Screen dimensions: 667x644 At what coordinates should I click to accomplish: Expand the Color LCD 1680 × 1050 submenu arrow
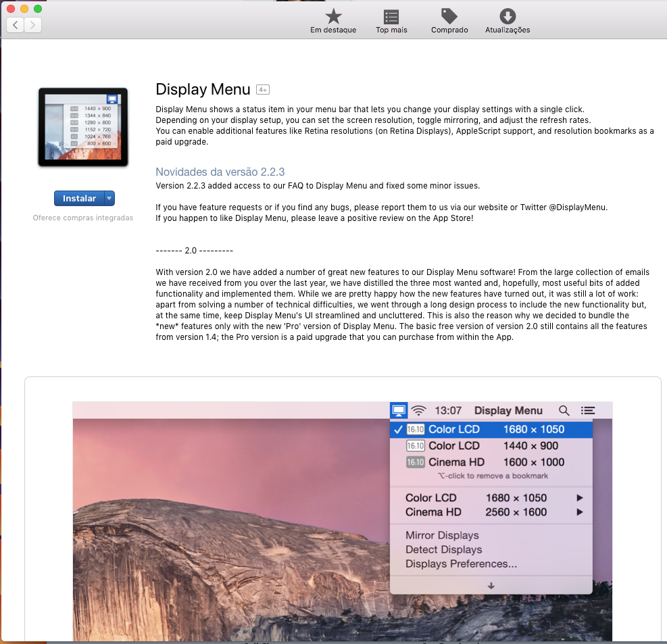pyautogui.click(x=579, y=497)
